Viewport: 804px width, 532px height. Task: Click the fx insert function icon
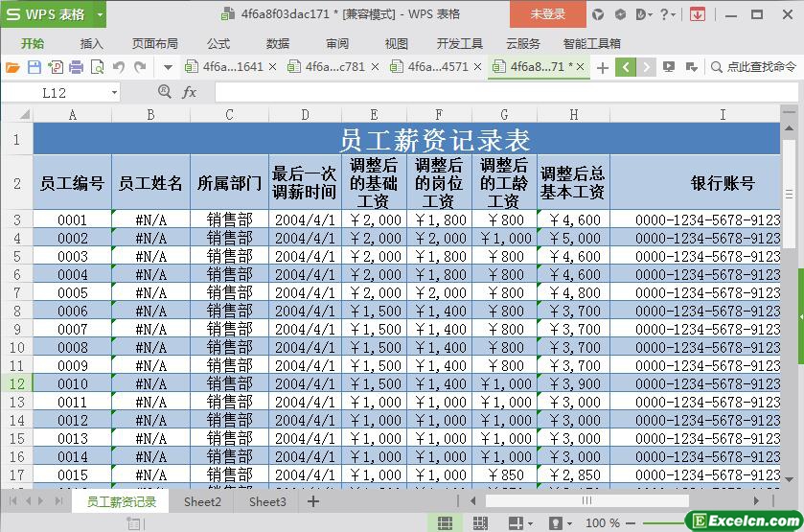pos(190,92)
